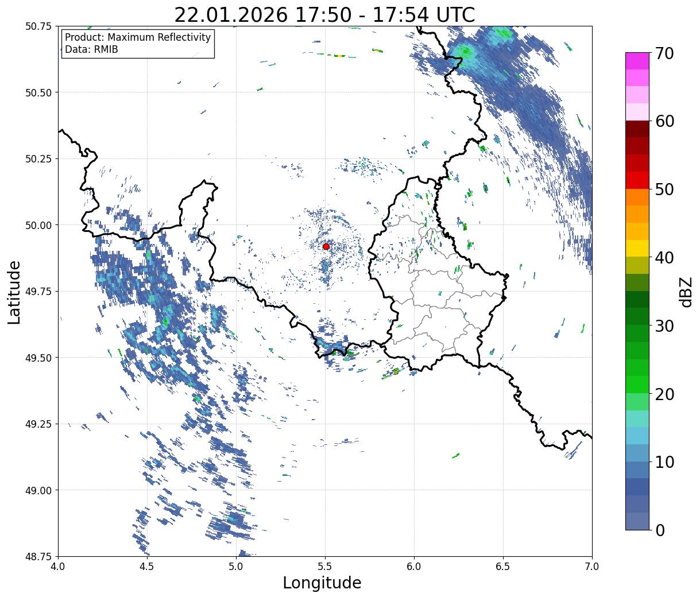This screenshot has width=700, height=597.
Task: Click the colorbar tick label 0
Action: click(660, 530)
